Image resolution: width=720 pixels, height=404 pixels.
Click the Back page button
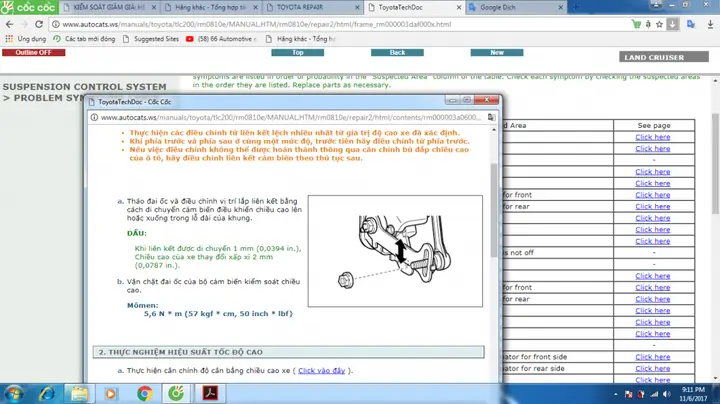[397, 52]
